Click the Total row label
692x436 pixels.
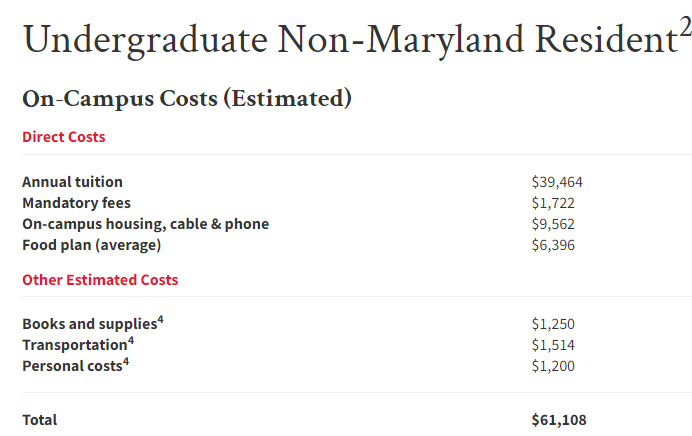pos(40,420)
